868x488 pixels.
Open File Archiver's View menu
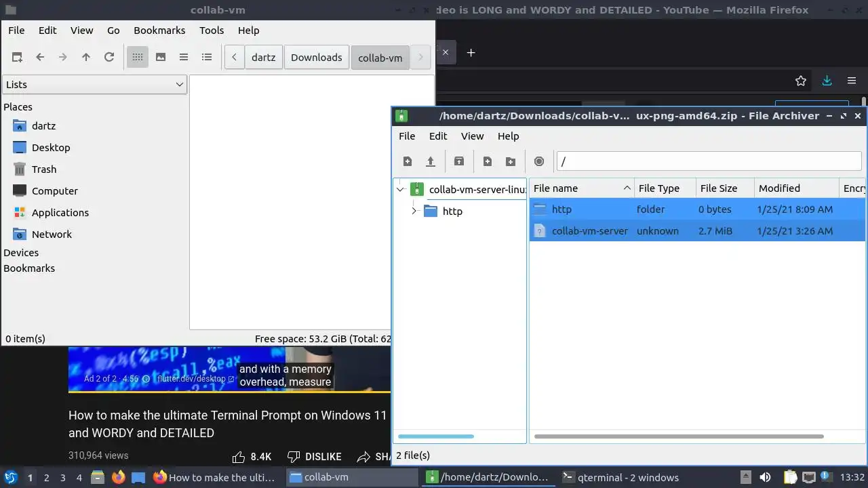pyautogui.click(x=473, y=136)
